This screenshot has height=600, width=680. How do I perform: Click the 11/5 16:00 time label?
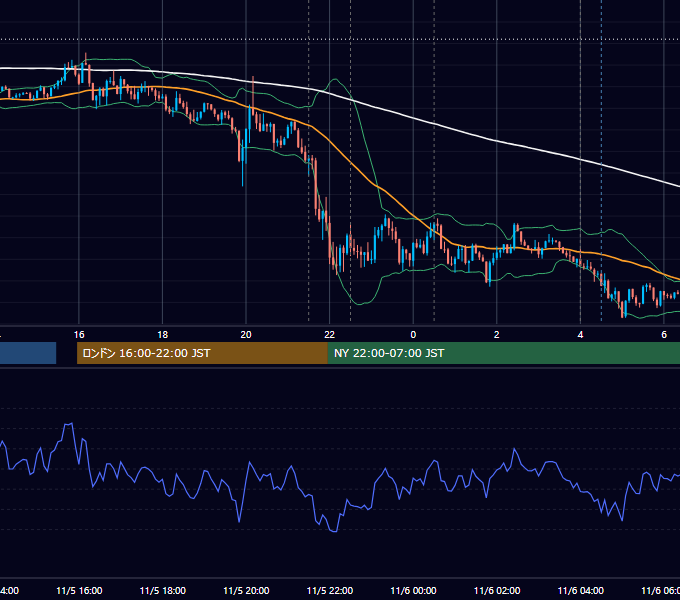(79, 590)
